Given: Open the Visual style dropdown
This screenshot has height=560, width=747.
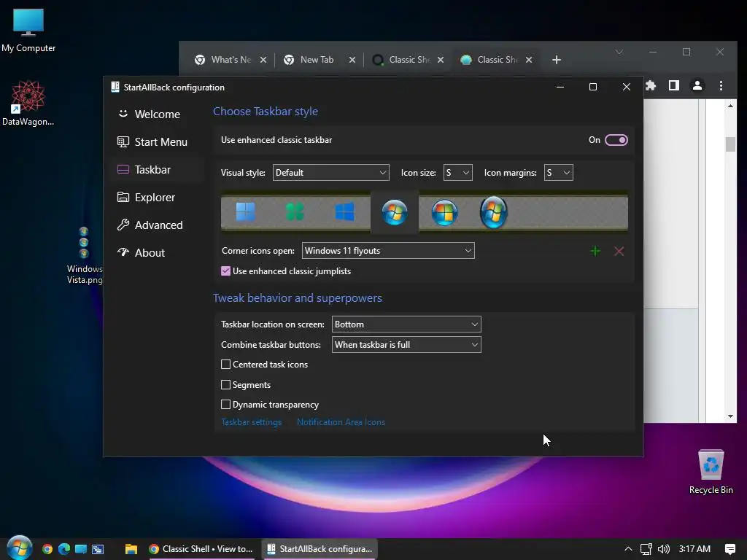Looking at the screenshot, I should coord(330,172).
